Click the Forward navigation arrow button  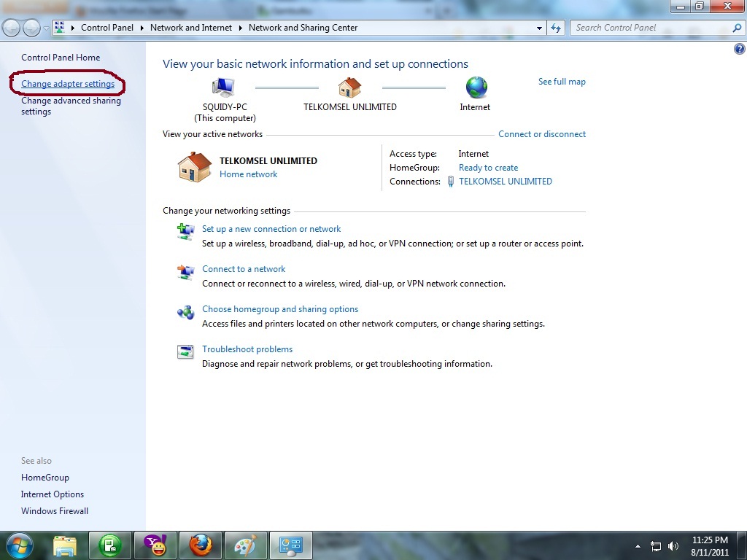pos(31,28)
